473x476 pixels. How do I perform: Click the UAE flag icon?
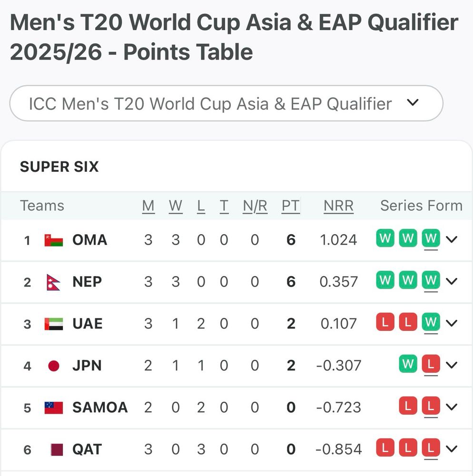(x=54, y=324)
